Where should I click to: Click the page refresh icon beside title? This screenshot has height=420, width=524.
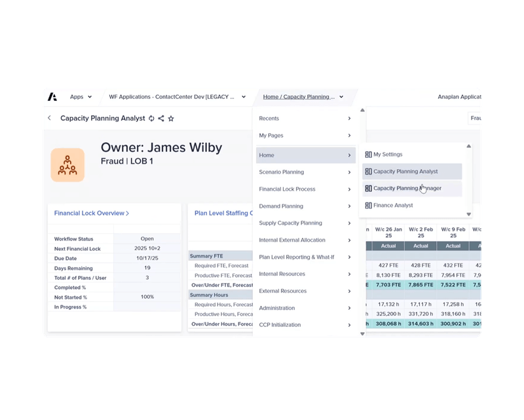151,119
